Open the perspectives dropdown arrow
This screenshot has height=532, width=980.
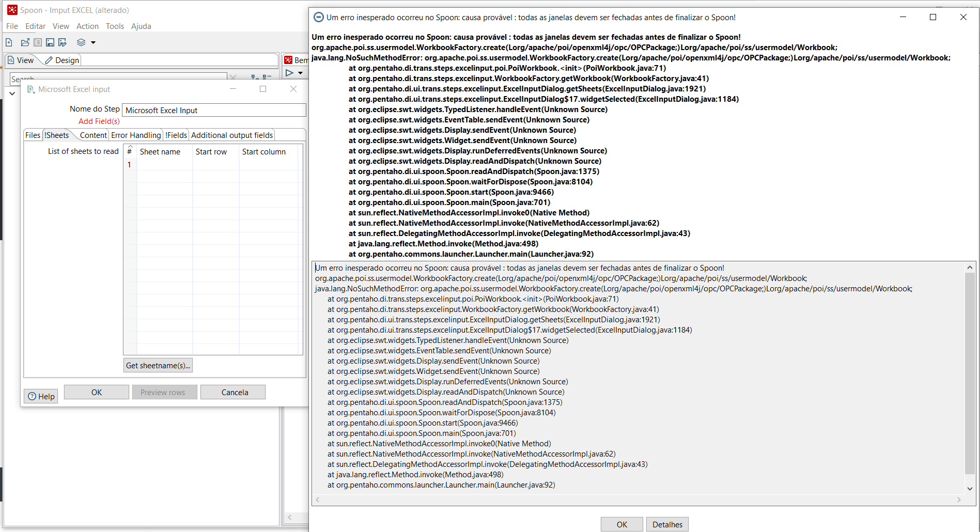pyautogui.click(x=93, y=43)
